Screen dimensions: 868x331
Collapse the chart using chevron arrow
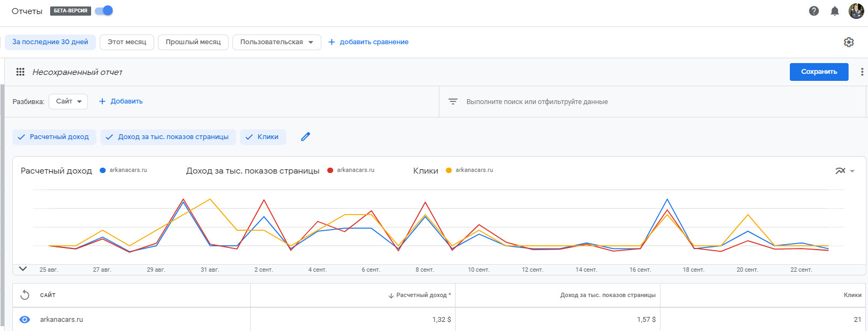point(23,268)
